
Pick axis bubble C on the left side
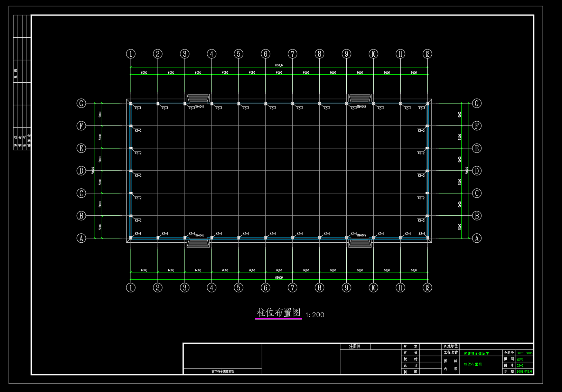coord(81,193)
